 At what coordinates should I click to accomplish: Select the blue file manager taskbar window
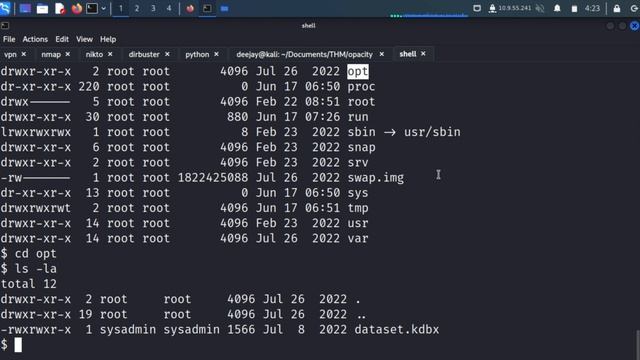click(224, 9)
